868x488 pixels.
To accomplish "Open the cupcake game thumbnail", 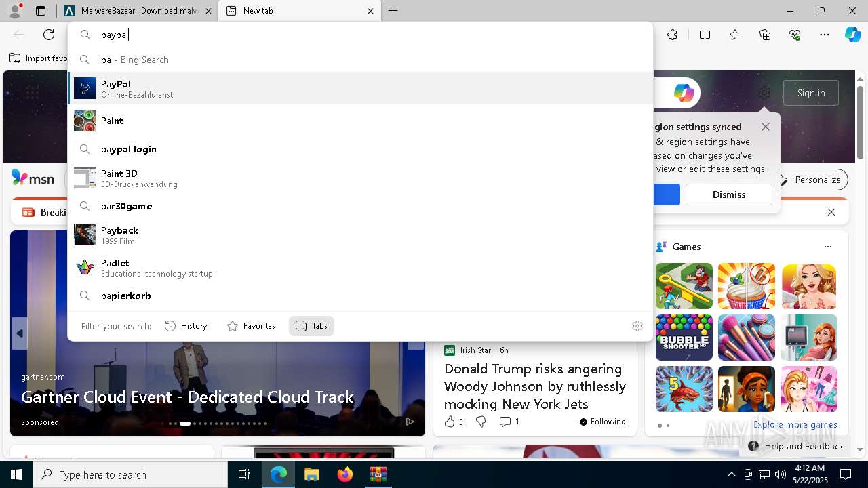I will [x=747, y=286].
